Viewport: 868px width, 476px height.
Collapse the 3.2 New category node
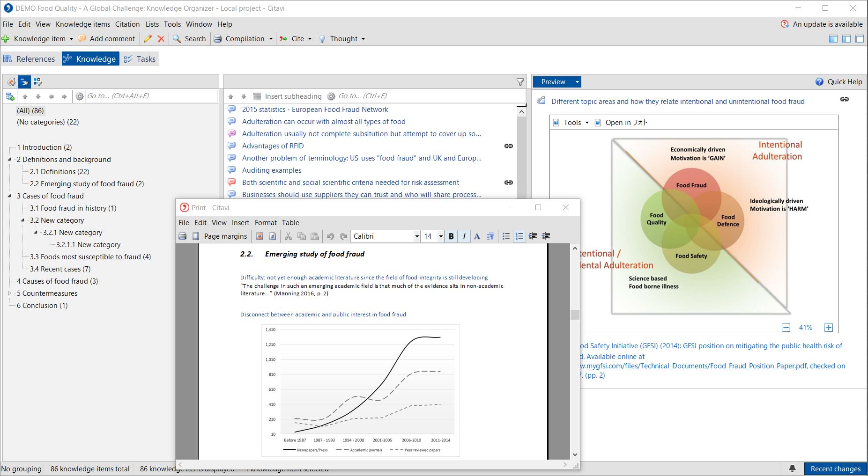pyautogui.click(x=23, y=220)
